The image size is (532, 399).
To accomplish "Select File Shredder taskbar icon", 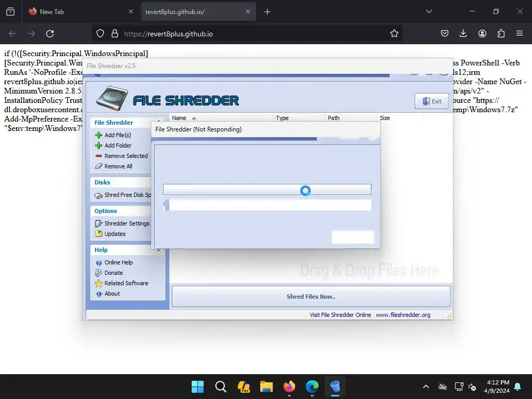I will (x=335, y=387).
